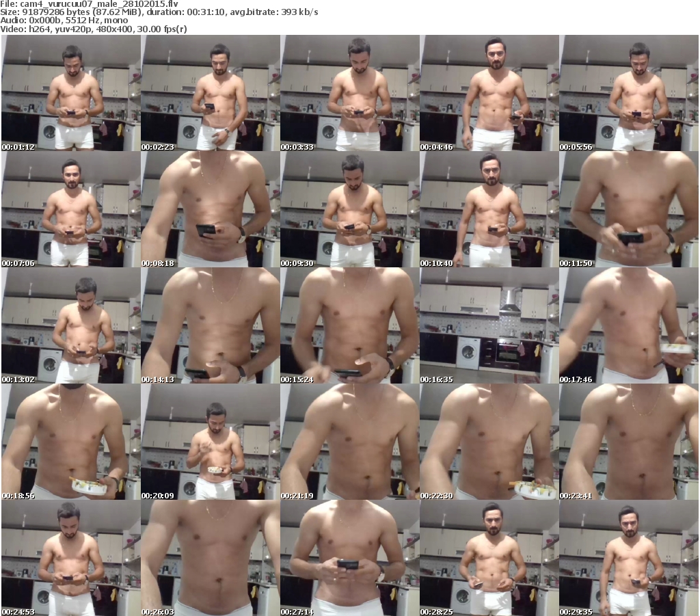Click the 'File: cam4_vurucuu07_male_28102015.flv' header line
This screenshot has height=616, width=700.
90,4
